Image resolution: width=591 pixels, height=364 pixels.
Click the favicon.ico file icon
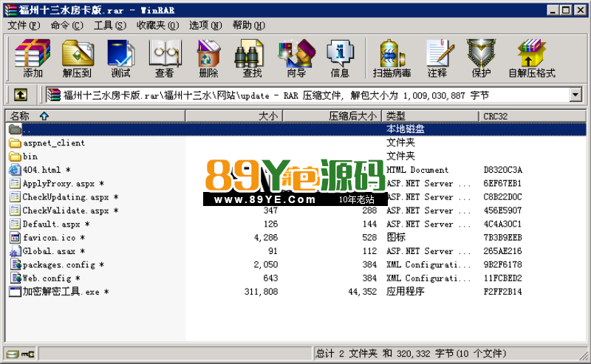point(15,238)
